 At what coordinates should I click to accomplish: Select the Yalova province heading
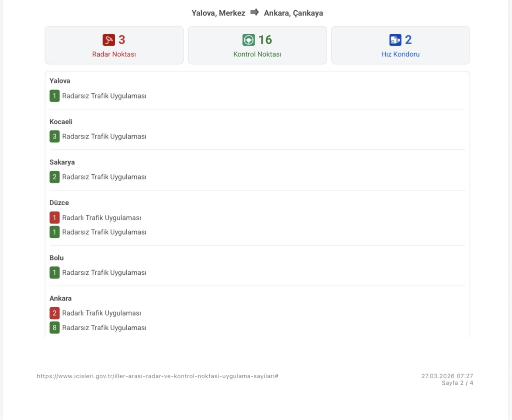[x=60, y=81]
